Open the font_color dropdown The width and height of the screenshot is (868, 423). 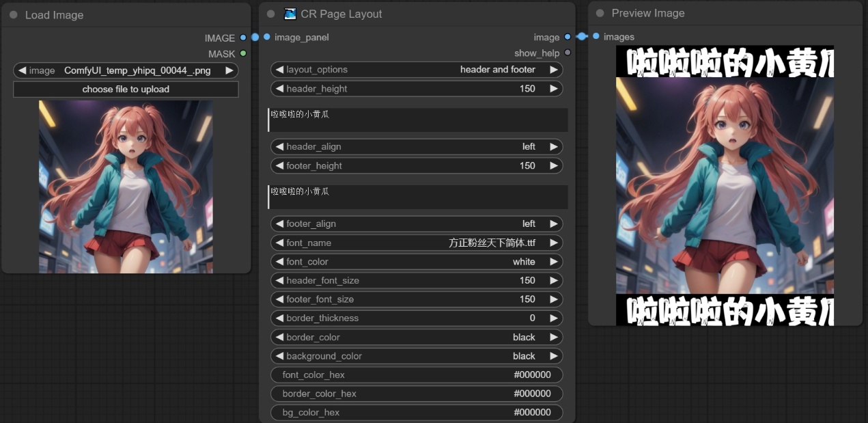[417, 262]
